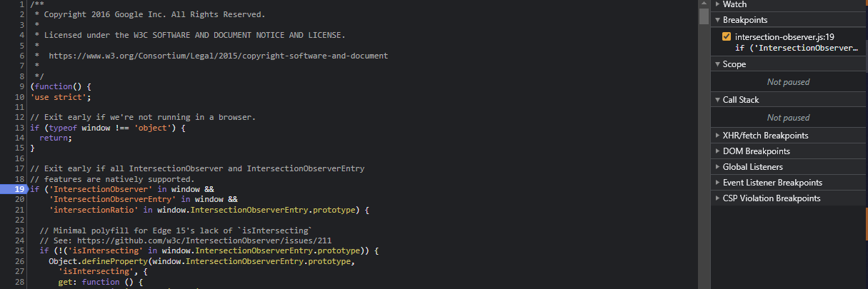Uncheck the intersection-observer.js:19 breakpoint checkbox
Image resolution: width=868 pixels, height=289 pixels.
click(727, 37)
